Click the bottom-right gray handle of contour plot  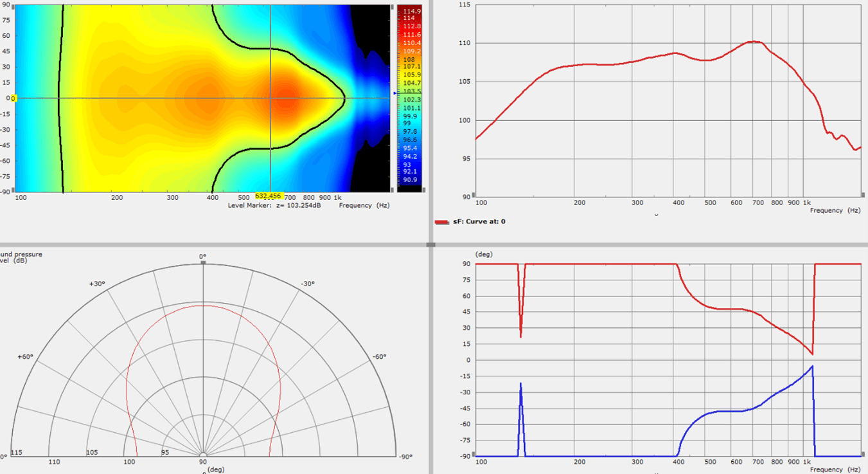(392, 190)
